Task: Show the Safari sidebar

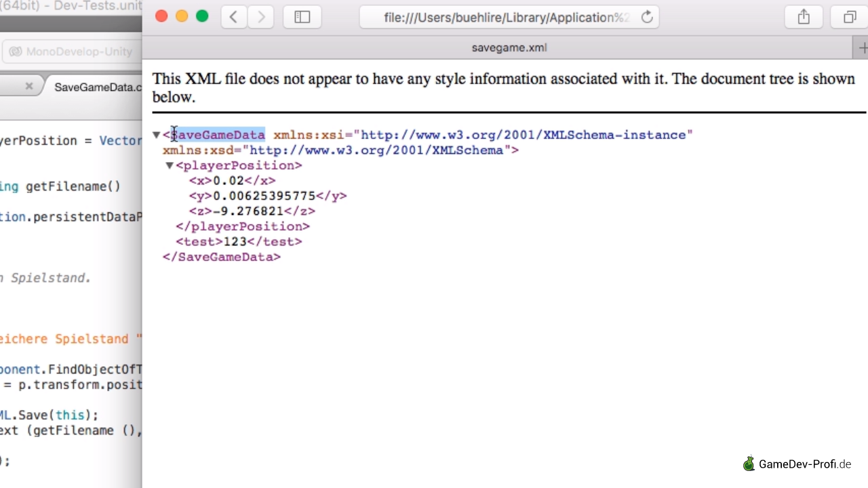Action: click(302, 17)
